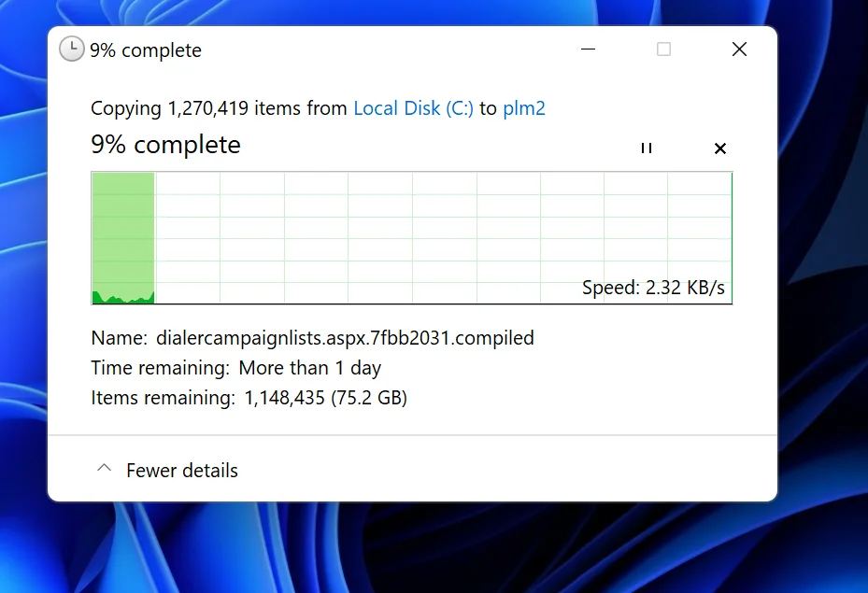The height and width of the screenshot is (593, 868).
Task: Open the plm2 destination link
Action: coord(524,108)
